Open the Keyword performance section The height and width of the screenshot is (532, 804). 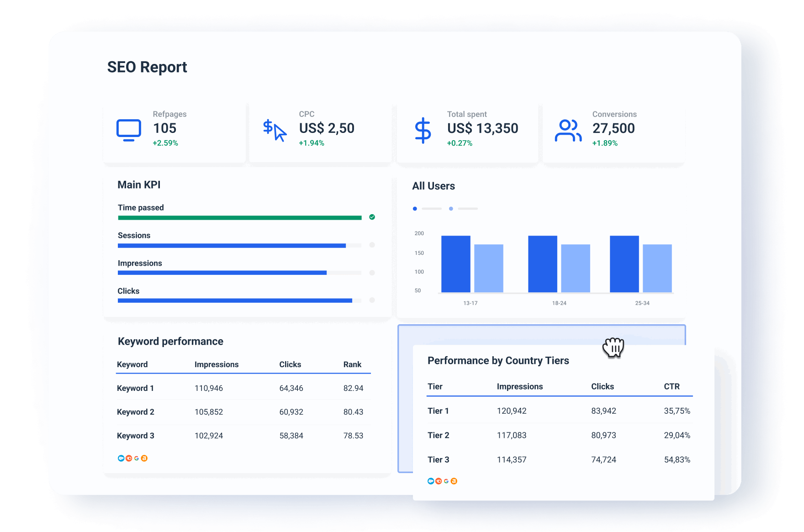170,341
